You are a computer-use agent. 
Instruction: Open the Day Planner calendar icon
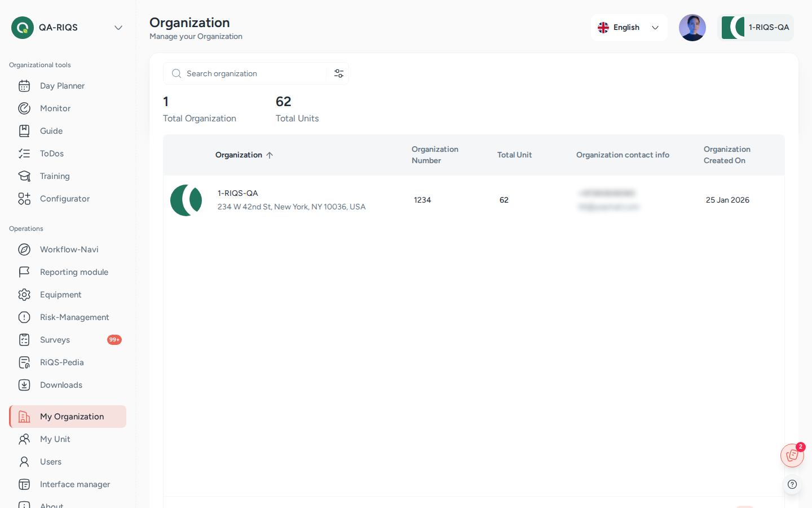(x=24, y=86)
